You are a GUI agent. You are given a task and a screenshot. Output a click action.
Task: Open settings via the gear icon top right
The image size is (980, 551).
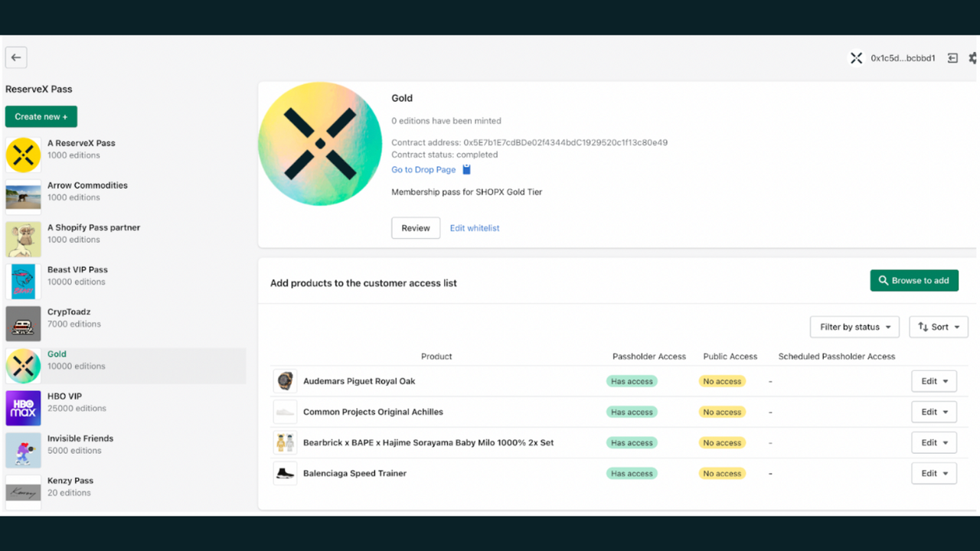click(974, 57)
